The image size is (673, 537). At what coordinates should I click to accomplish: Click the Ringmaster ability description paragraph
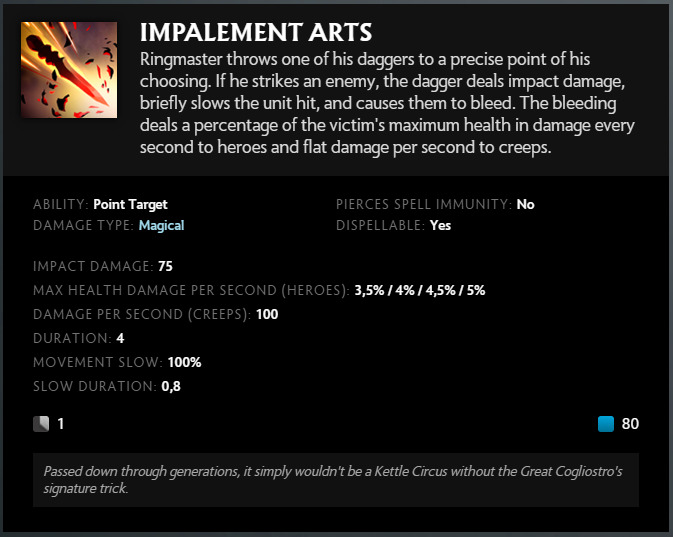pyautogui.click(x=388, y=103)
